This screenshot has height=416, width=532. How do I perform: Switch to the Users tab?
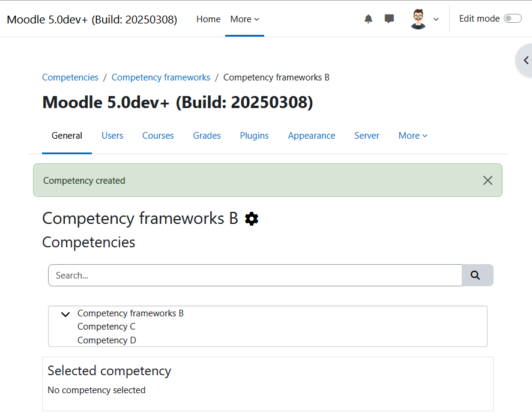coord(112,136)
